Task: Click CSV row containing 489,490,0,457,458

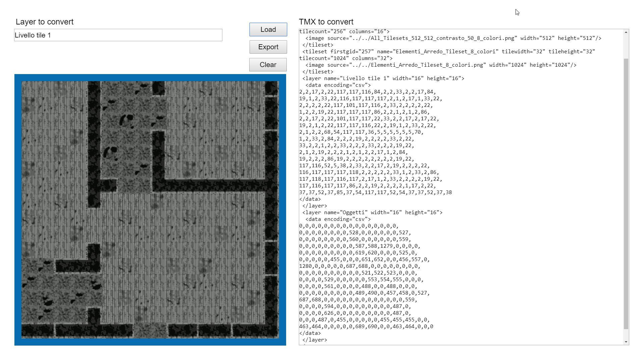Action: tap(364, 293)
